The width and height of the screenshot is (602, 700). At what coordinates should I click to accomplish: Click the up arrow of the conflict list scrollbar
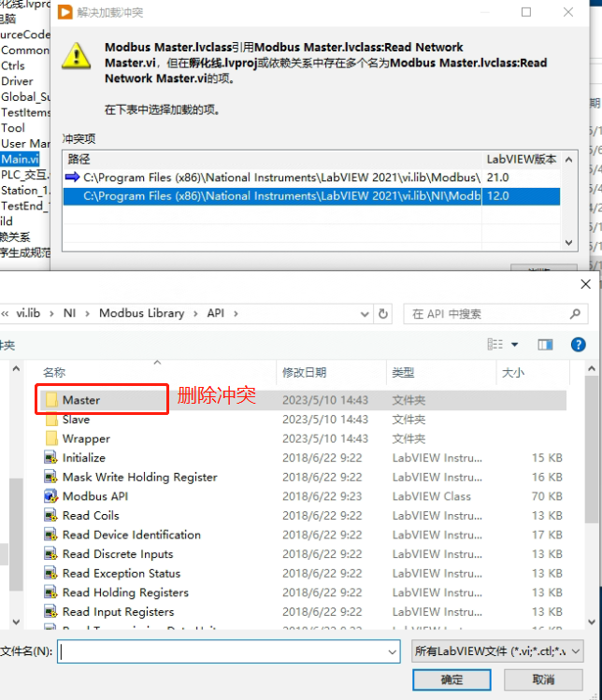(x=568, y=160)
